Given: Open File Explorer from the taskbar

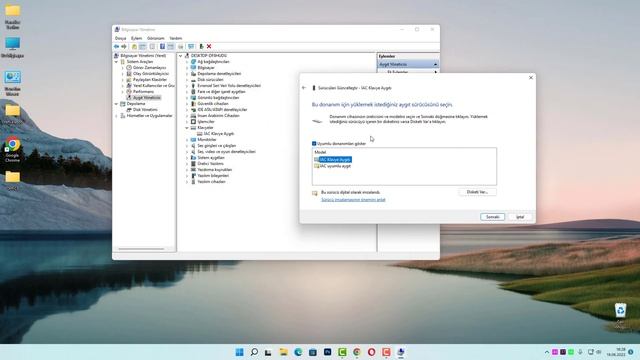Looking at the screenshot, I should tap(283, 352).
